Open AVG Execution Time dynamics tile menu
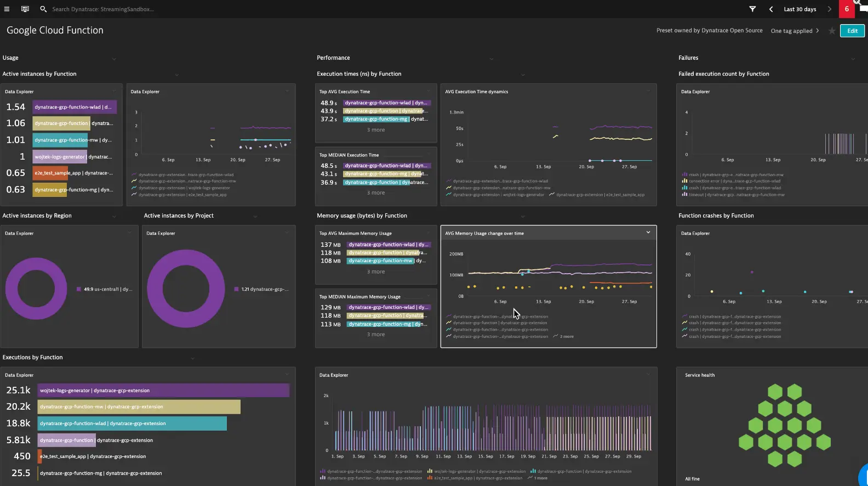Viewport: 868px width, 486px height. coord(648,91)
